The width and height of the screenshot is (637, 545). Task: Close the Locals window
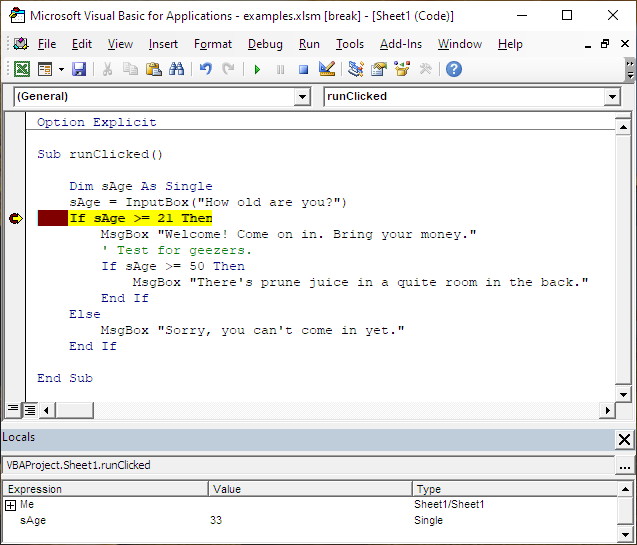tap(624, 439)
